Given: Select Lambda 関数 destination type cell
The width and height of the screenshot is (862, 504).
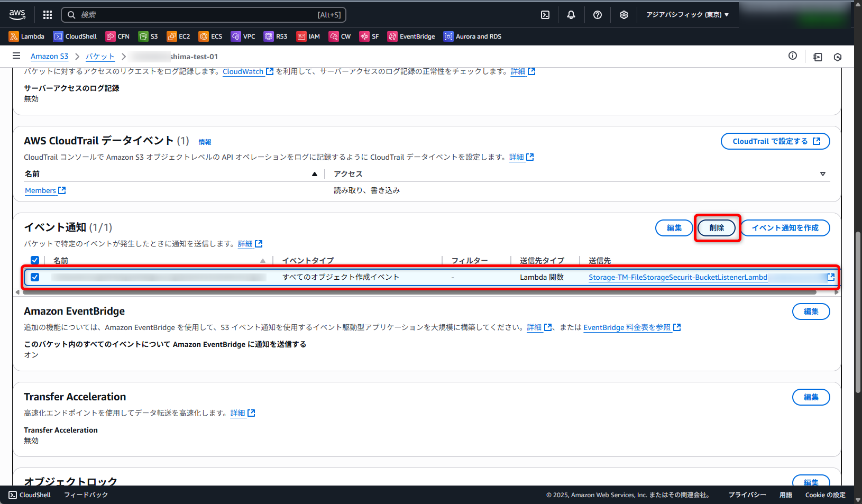Looking at the screenshot, I should tap(542, 277).
